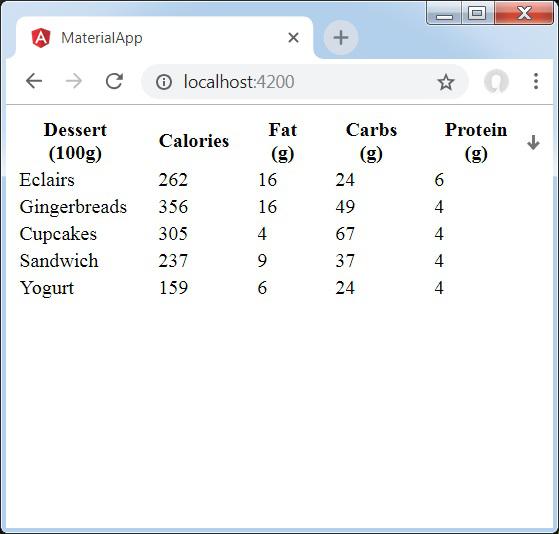Bookmark this page with the star icon
Viewport: 559px width, 534px height.
[446, 82]
